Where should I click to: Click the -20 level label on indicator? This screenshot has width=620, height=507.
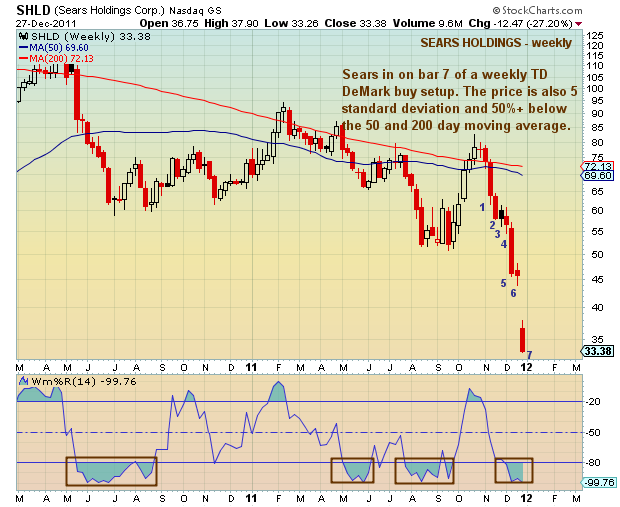coord(594,402)
